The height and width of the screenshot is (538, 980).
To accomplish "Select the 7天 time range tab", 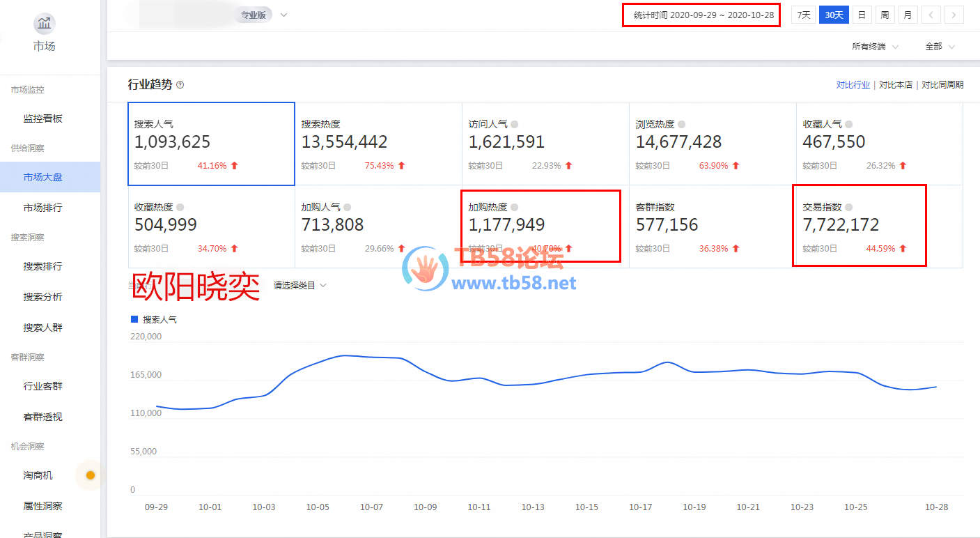I will [x=804, y=15].
